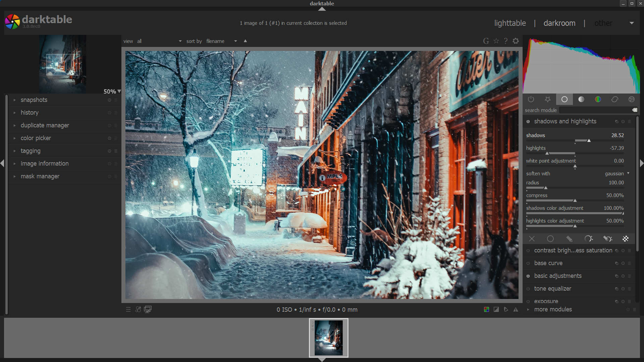Screen dimensions: 644x362
Task: Open contrast brightness saturation module
Action: coord(573,250)
